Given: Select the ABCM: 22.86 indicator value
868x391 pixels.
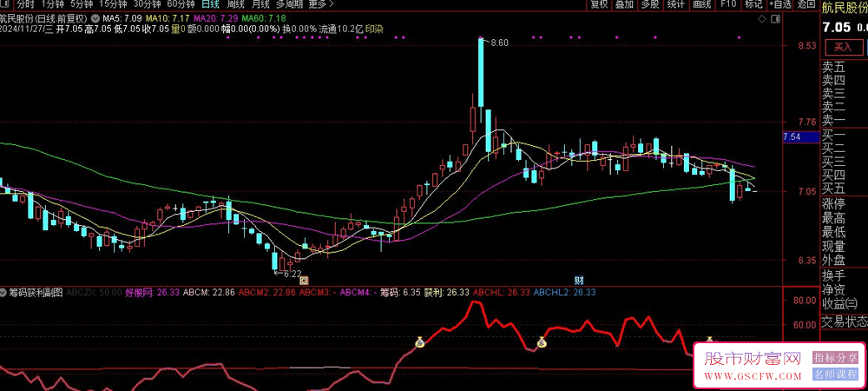Looking at the screenshot, I should click(209, 292).
